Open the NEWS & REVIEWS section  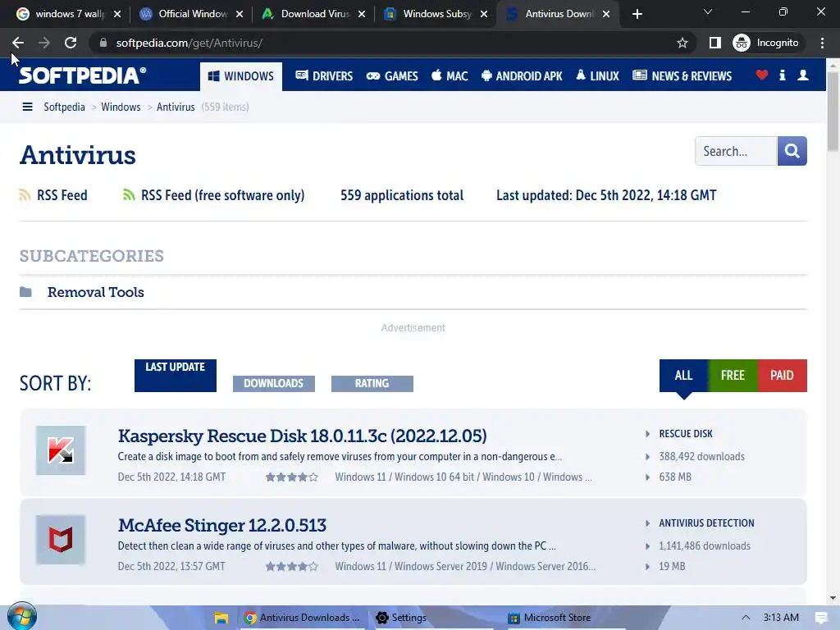click(682, 76)
